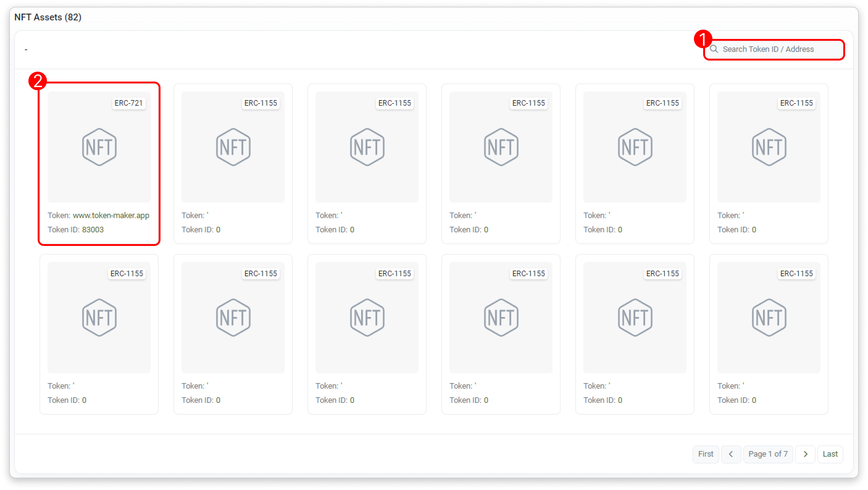Click NFT hexagon icon in second top-row card
868x490 pixels.
click(x=233, y=147)
